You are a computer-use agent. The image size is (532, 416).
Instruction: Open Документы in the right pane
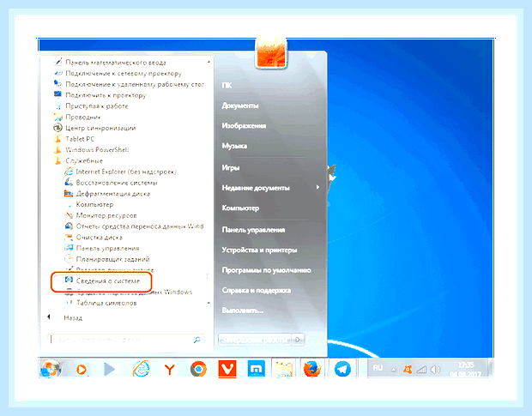[240, 106]
